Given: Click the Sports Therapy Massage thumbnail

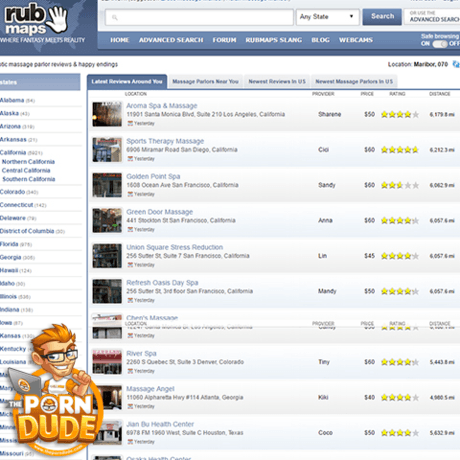Looking at the screenshot, I should coord(107,150).
